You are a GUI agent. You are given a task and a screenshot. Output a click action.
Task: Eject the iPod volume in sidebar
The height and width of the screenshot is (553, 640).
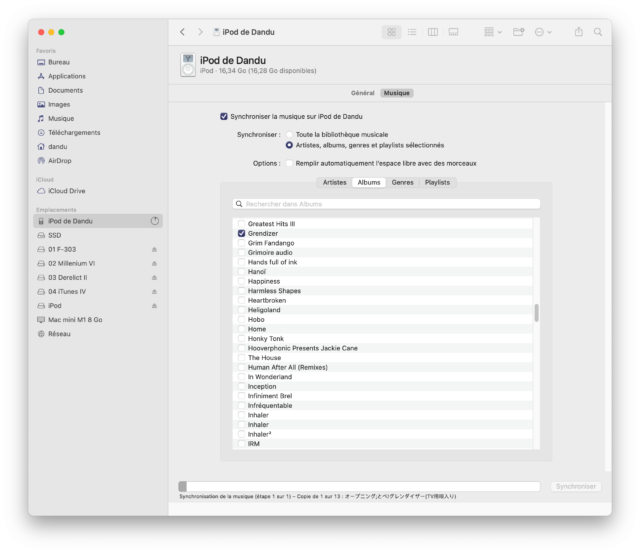154,306
